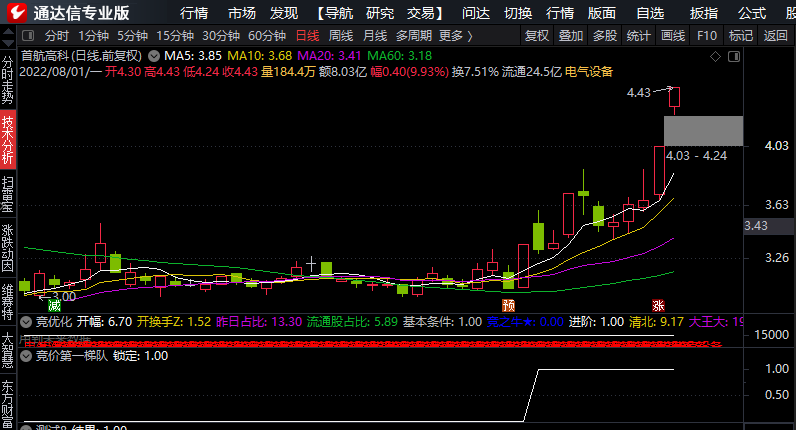Switch to 月线 monthly tab
This screenshot has height=430, width=796.
coord(375,36)
